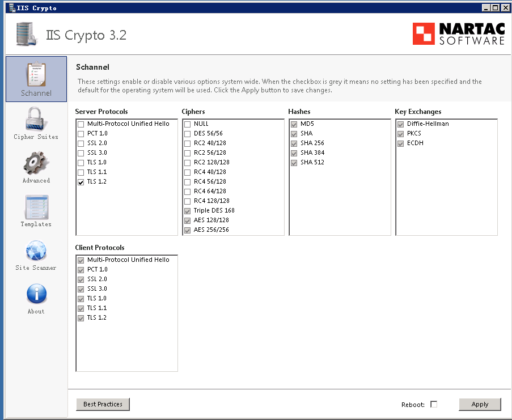512x420 pixels.
Task: Toggle the ECDH key exchange checkbox
Action: pos(401,143)
